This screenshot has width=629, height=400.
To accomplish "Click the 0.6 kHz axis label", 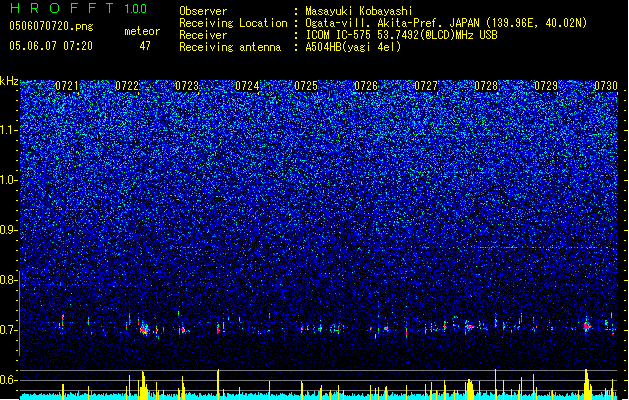I will click(9, 380).
